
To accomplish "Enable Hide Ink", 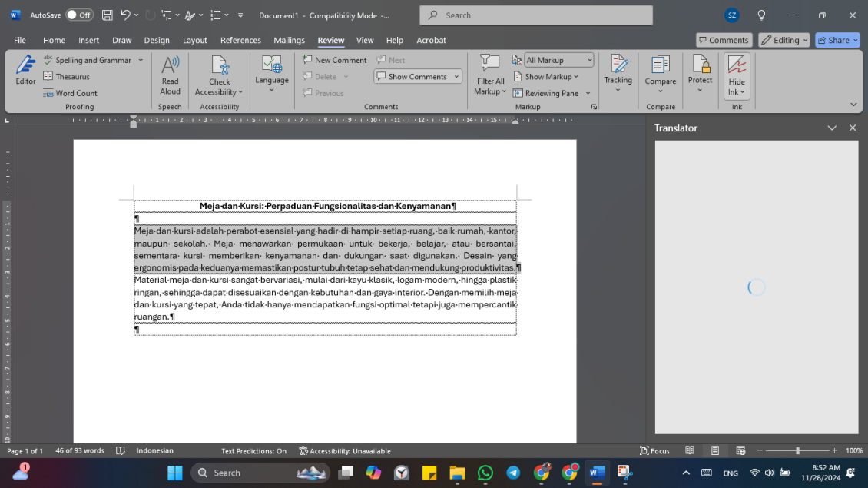I will [735, 73].
